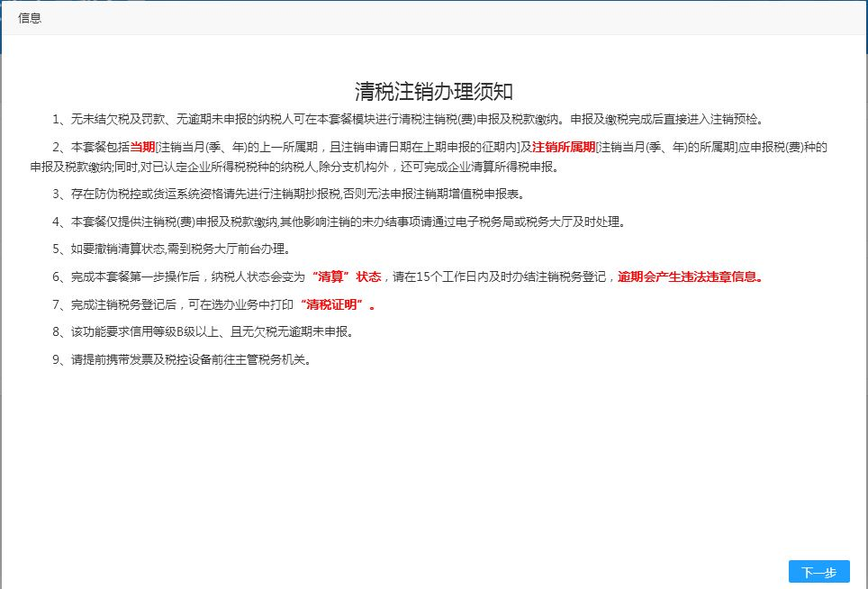Click the line starting 申报及税款缴纳;同时
Image resolution: width=868 pixels, height=589 pixels.
click(x=295, y=167)
